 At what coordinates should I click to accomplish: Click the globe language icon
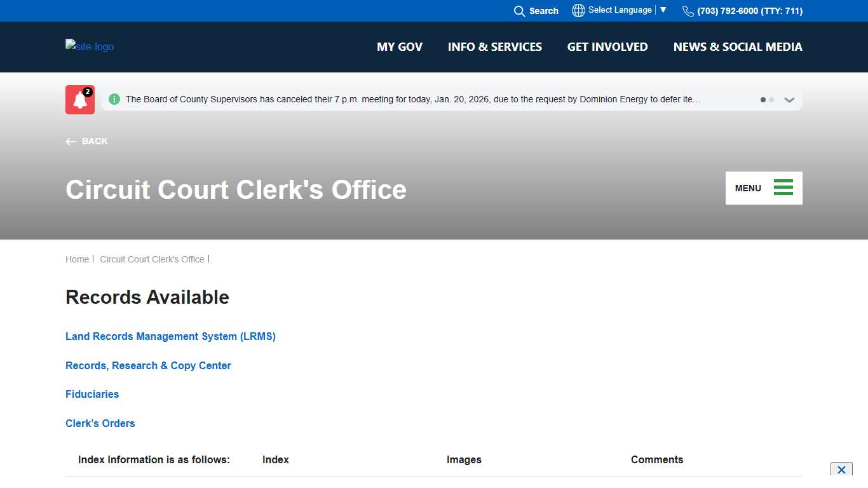coord(578,11)
